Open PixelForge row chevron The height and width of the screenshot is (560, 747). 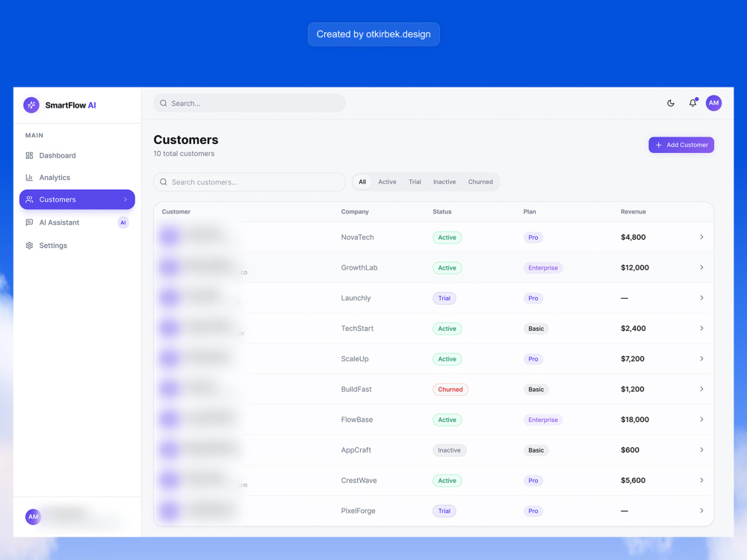[x=701, y=511]
